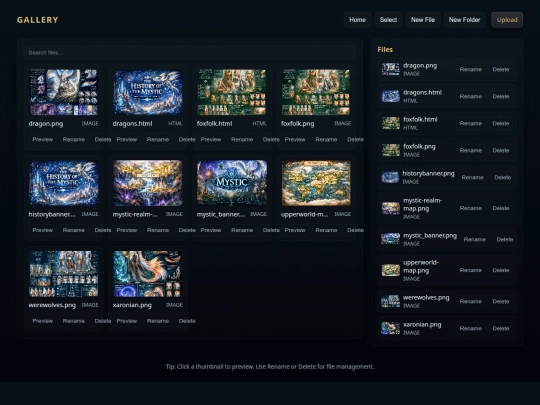Delete werewolves.png in the Files list
The width and height of the screenshot is (540, 405).
[x=501, y=301]
